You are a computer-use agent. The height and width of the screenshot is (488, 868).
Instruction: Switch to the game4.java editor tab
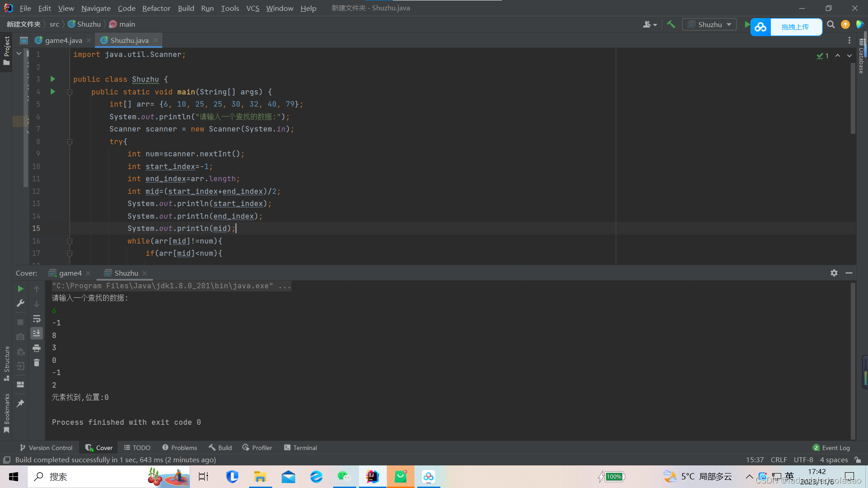pyautogui.click(x=63, y=40)
